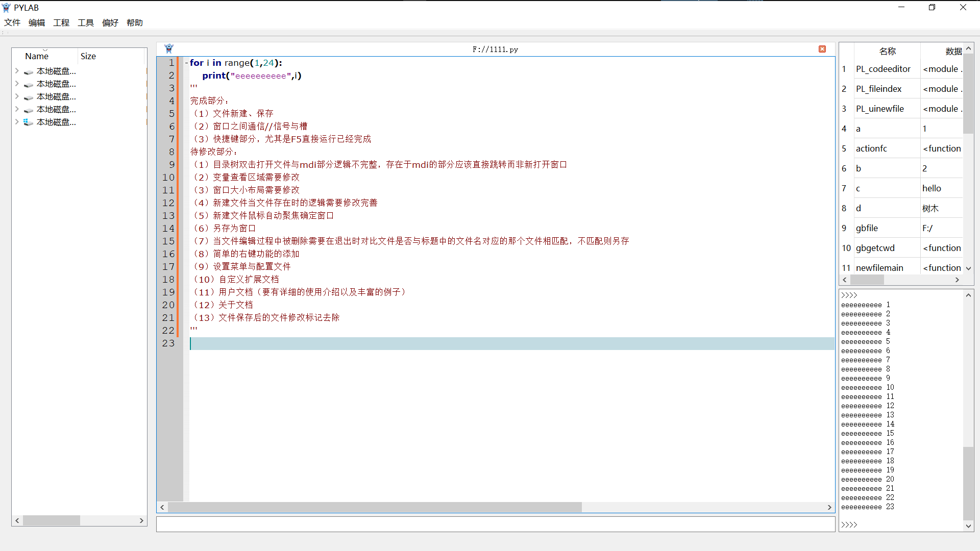The width and height of the screenshot is (980, 551).
Task: Click the PYLAB monster logo in the title bar
Action: click(7, 7)
